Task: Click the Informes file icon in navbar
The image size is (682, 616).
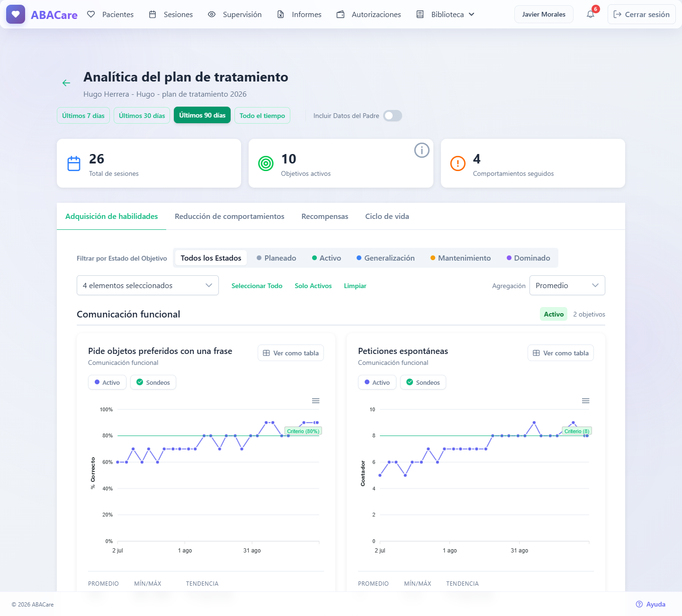Action: 280,14
